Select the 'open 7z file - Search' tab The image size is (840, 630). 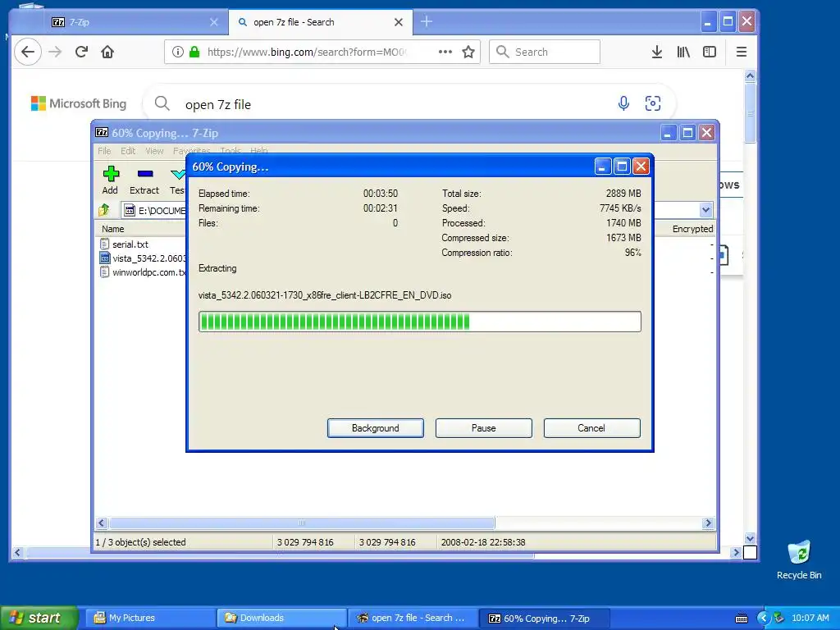321,22
